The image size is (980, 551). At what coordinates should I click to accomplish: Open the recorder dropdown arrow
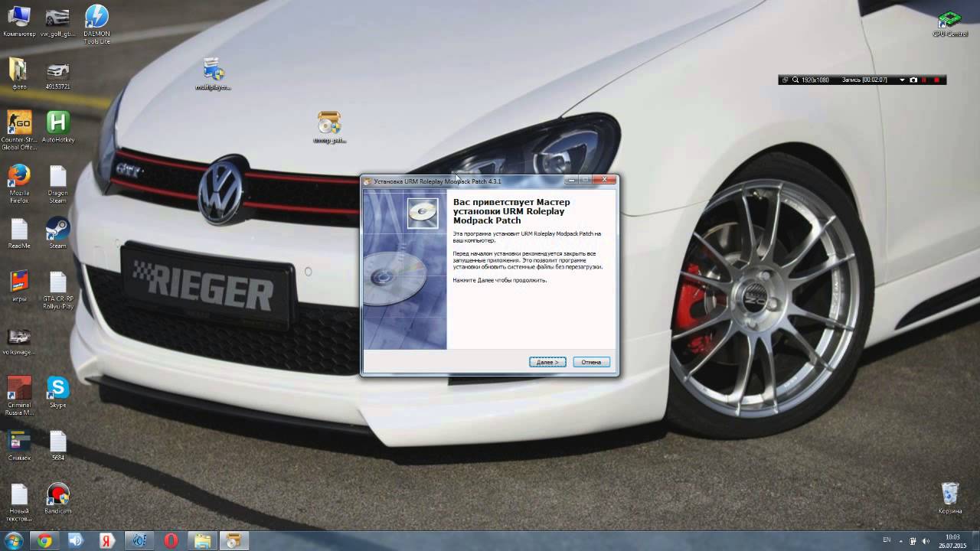tap(903, 80)
